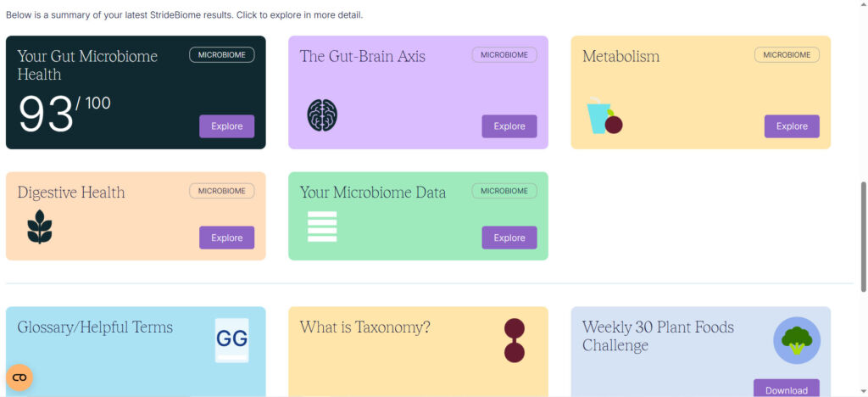Explore Your Gut Microbiome Health results
Viewport: 868px width, 397px height.
coord(226,126)
